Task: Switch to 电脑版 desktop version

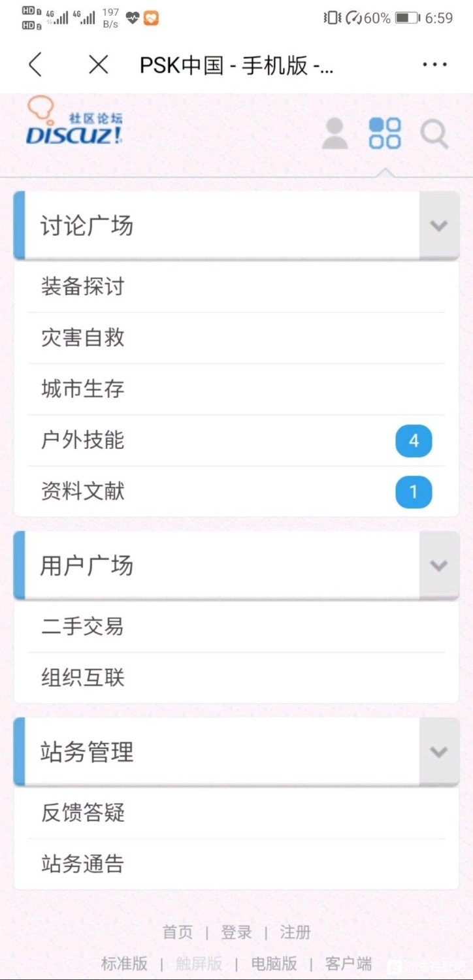Action: (x=274, y=963)
